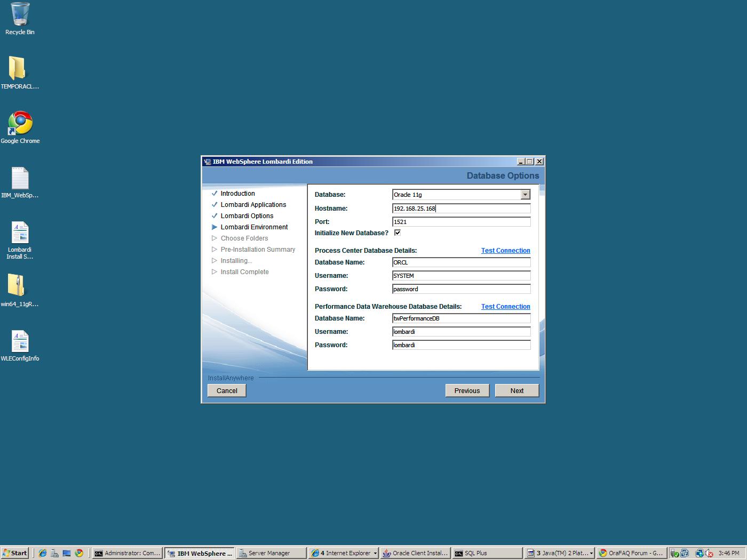Switch to the SQL Plus taskbar window
The width and height of the screenshot is (747, 560).
[487, 553]
